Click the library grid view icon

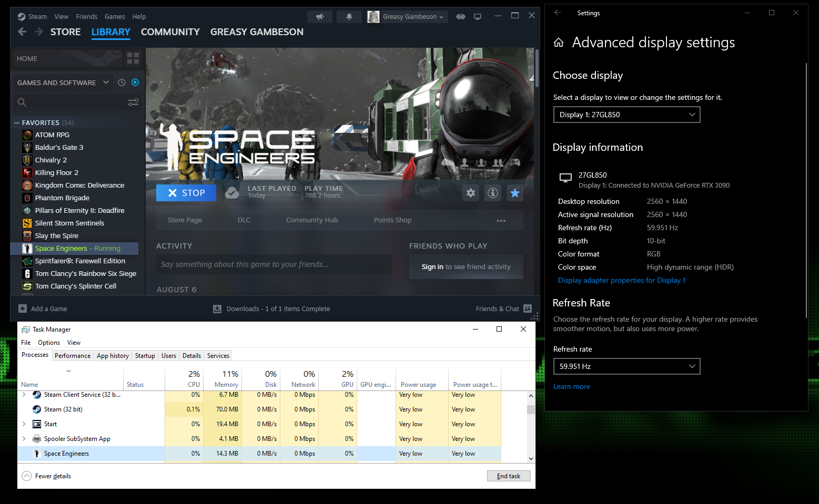(133, 58)
